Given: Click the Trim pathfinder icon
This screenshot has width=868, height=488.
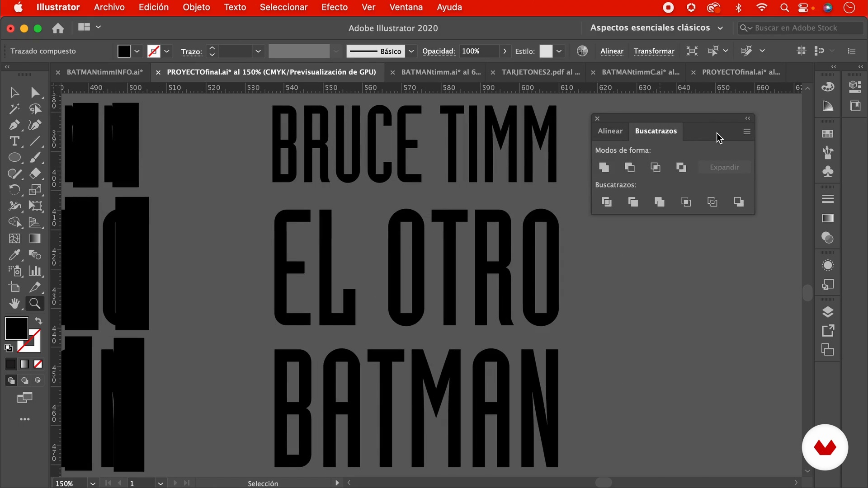Looking at the screenshot, I should pyautogui.click(x=633, y=202).
